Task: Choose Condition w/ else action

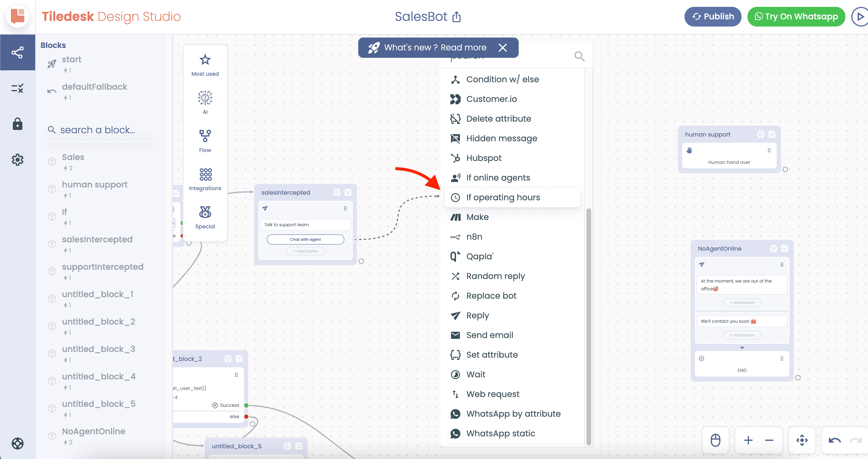Action: [x=512, y=79]
